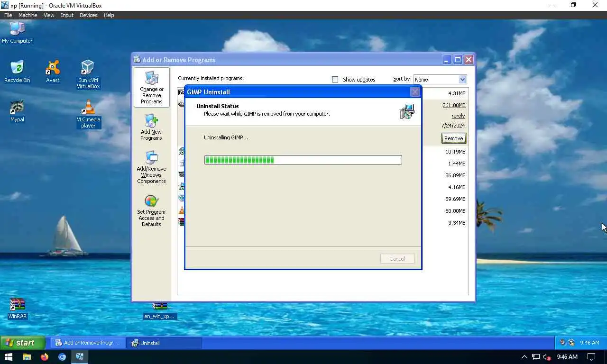This screenshot has height=364, width=607.
Task: Open host notification center icon
Action: point(591,357)
